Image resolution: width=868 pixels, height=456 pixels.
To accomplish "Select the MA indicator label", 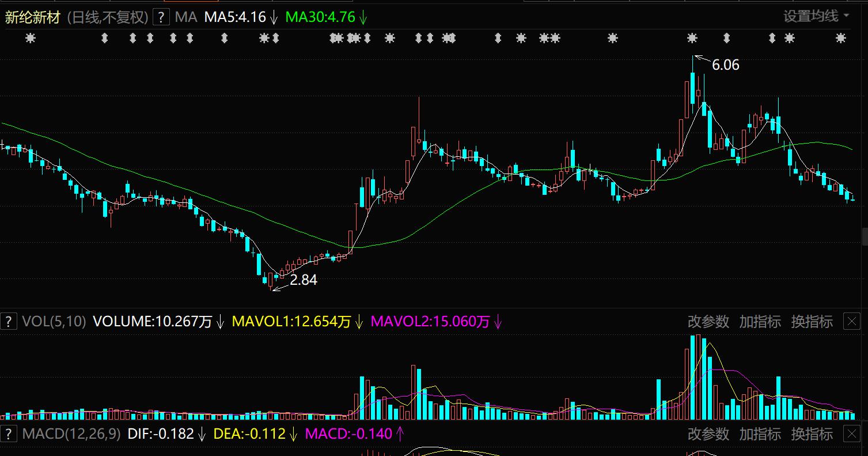I will point(186,17).
